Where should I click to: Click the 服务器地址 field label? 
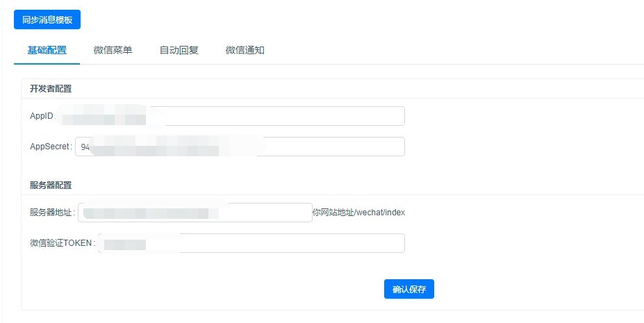click(x=52, y=213)
